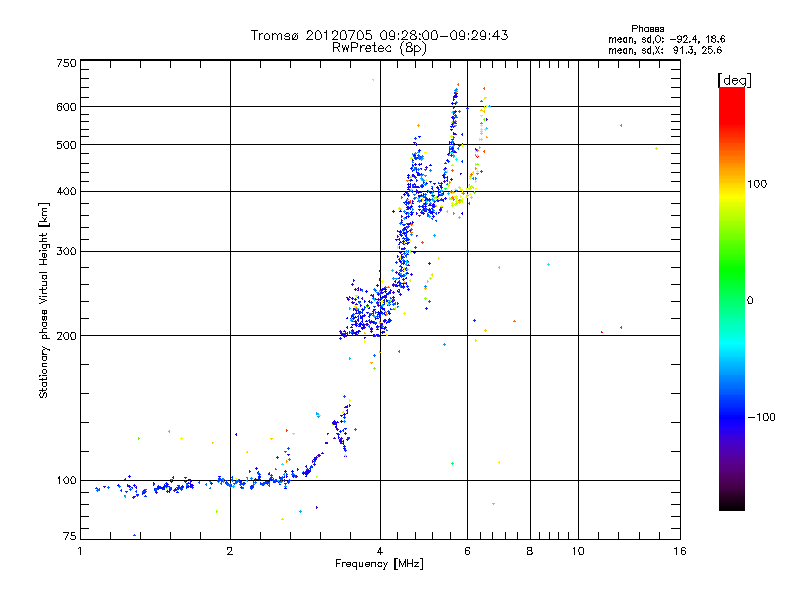The image size is (800, 600).
Task: Click the y-axis tick label "750"
Action: click(67, 63)
